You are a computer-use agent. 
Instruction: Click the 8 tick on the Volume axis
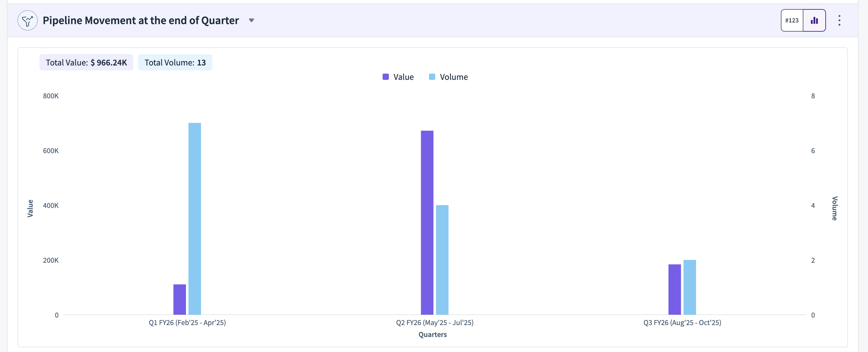tap(813, 96)
